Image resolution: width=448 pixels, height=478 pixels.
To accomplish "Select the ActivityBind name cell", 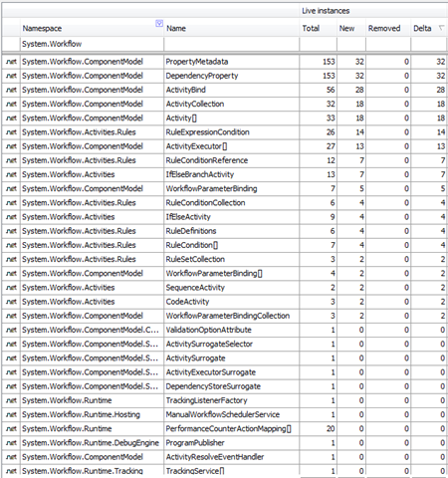I will click(x=232, y=90).
